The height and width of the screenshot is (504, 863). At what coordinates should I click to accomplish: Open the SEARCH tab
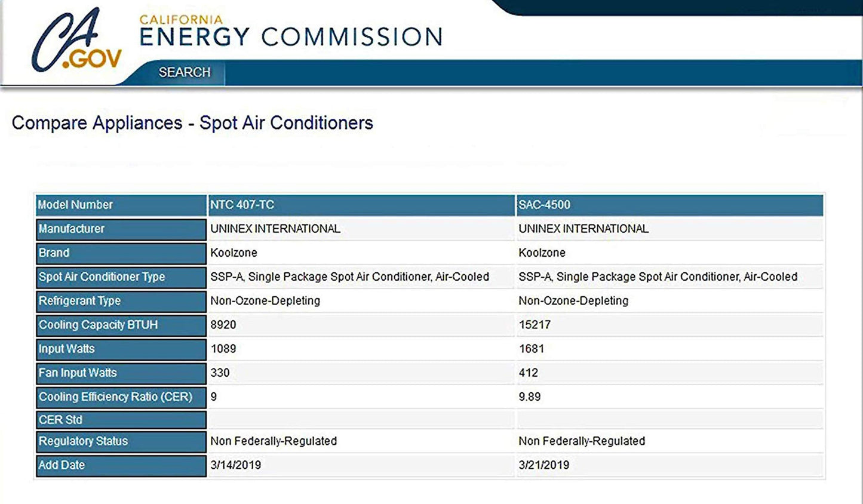point(185,72)
